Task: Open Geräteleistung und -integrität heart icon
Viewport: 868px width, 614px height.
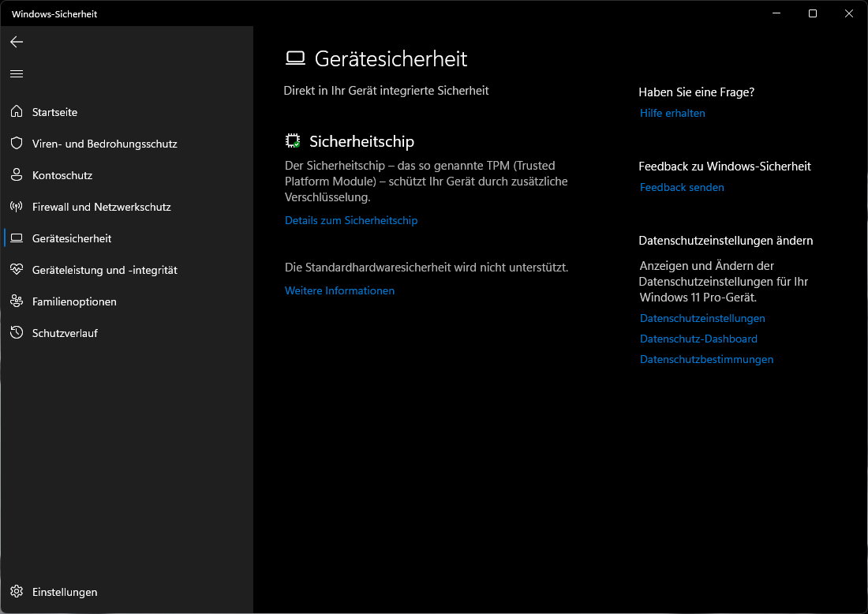Action: click(17, 270)
